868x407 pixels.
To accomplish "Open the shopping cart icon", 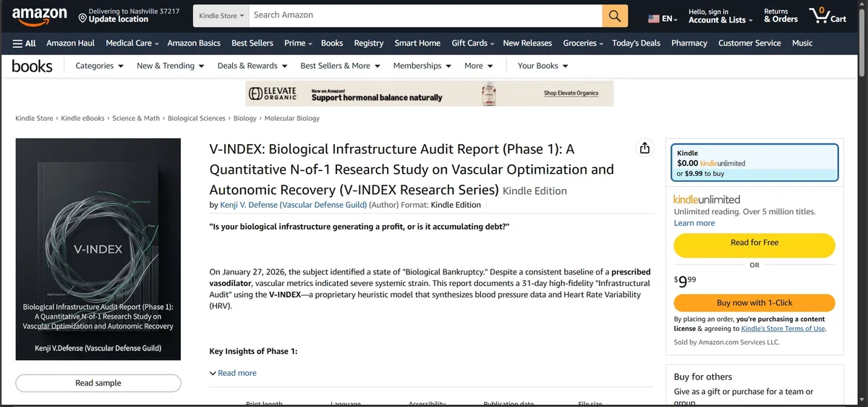I will click(827, 15).
